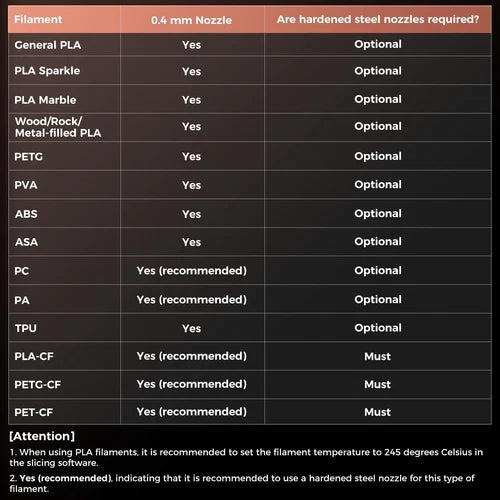The height and width of the screenshot is (500, 500).
Task: Click the 0.4 mm Nozzle header
Action: 191,20
